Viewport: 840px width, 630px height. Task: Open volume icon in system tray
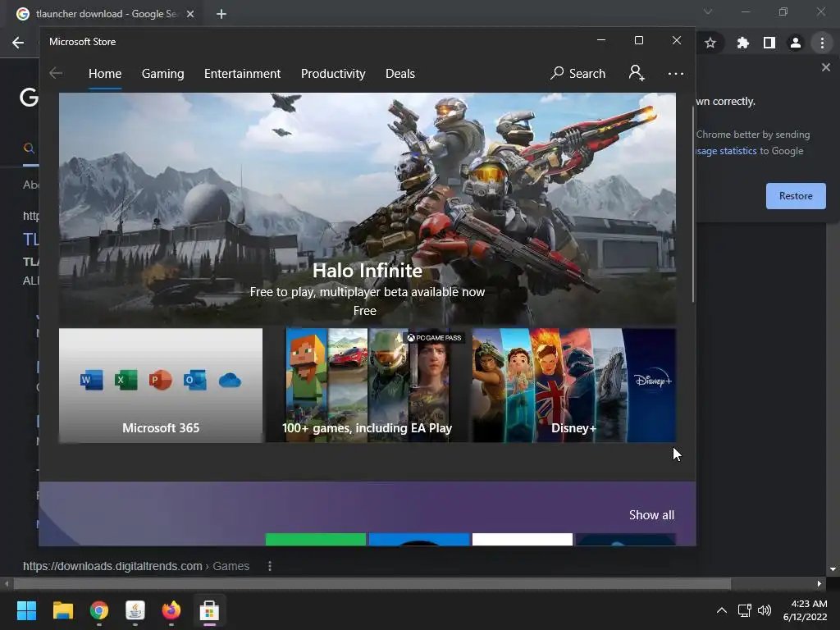click(x=765, y=610)
